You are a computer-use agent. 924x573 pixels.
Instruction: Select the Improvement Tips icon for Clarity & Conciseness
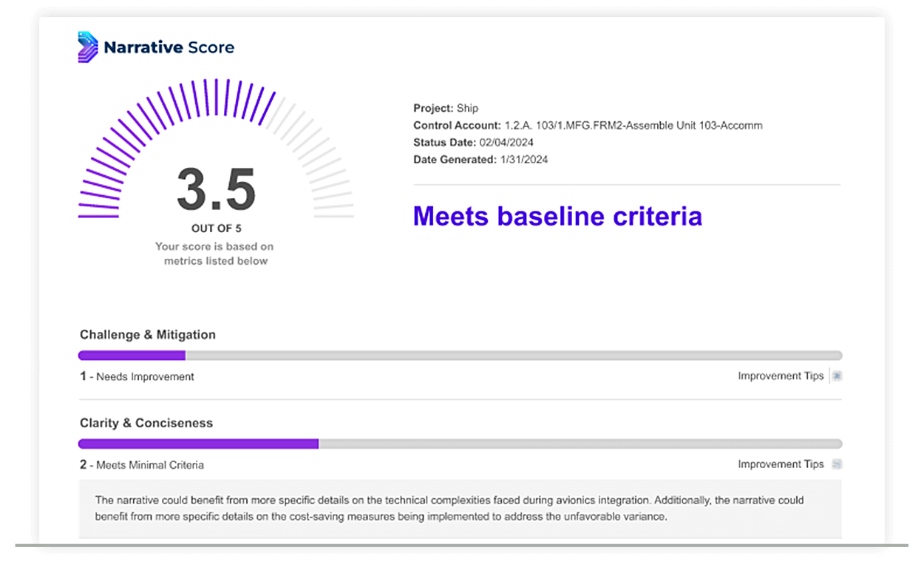836,464
